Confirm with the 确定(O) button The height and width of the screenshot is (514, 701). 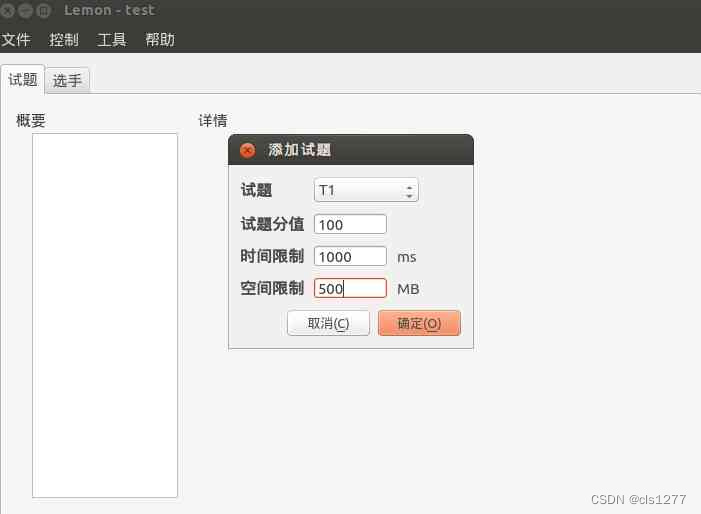(419, 323)
